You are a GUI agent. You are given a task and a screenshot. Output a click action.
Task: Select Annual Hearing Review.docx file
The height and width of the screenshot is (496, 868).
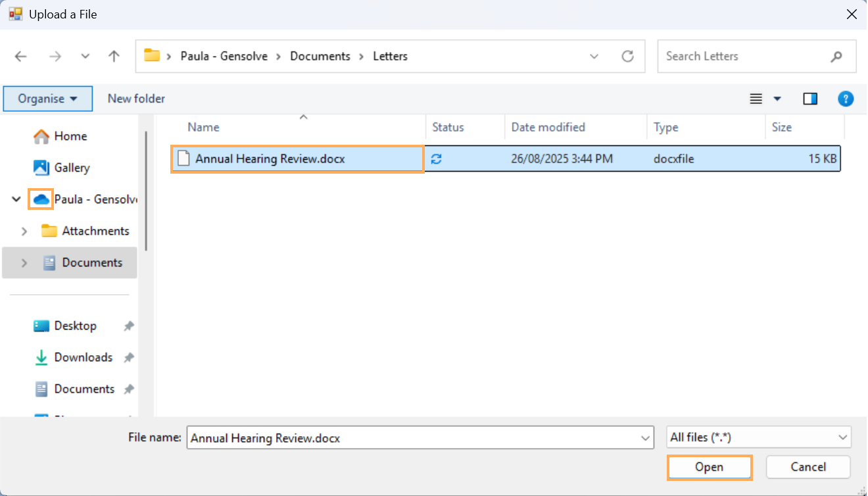click(270, 159)
